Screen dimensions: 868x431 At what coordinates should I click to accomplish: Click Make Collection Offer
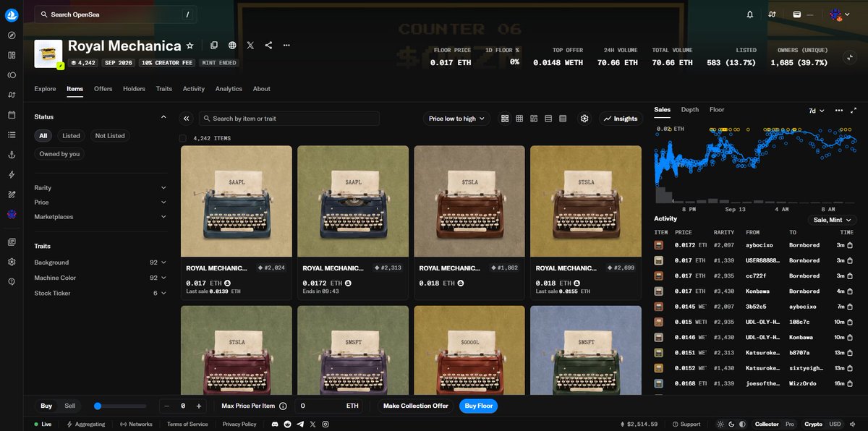416,406
